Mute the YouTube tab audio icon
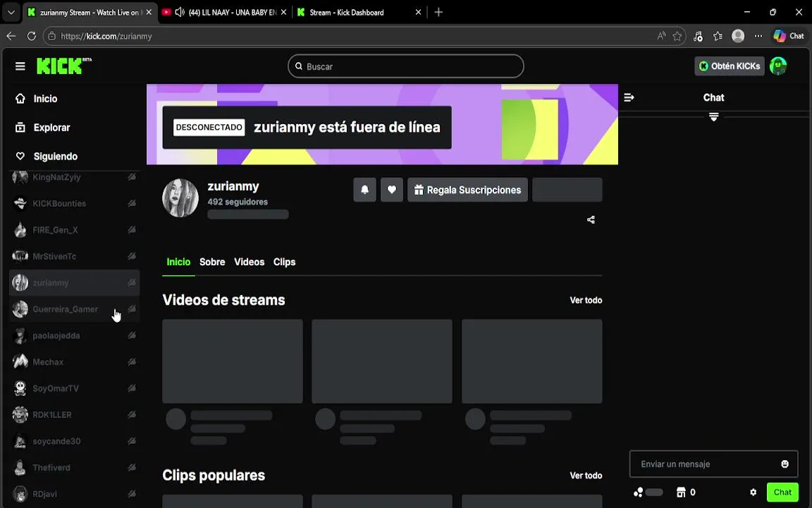The width and height of the screenshot is (812, 508). tap(180, 13)
